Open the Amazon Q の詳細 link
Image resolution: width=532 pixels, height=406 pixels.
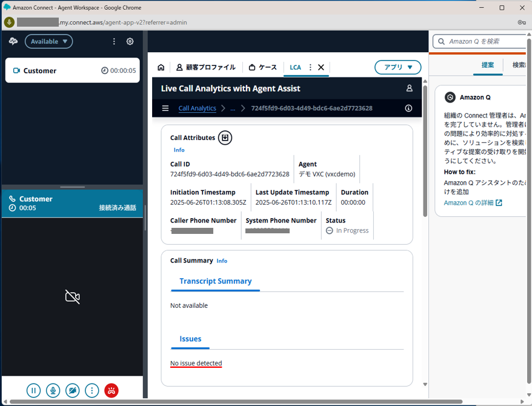pyautogui.click(x=473, y=203)
